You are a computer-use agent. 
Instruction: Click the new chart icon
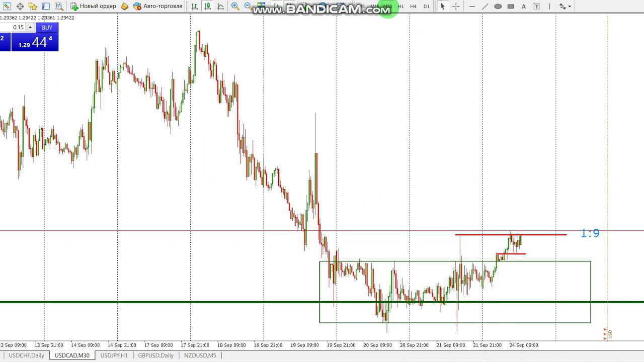tap(7, 7)
